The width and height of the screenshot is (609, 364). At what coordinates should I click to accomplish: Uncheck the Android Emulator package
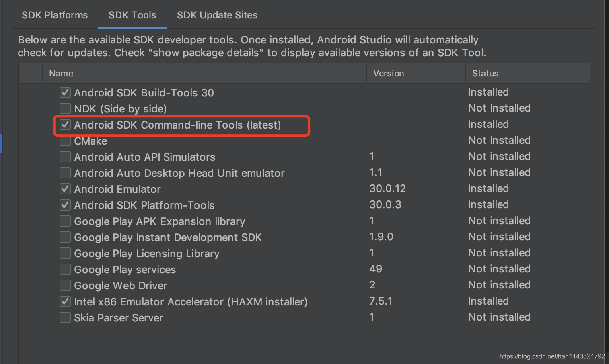(65, 188)
